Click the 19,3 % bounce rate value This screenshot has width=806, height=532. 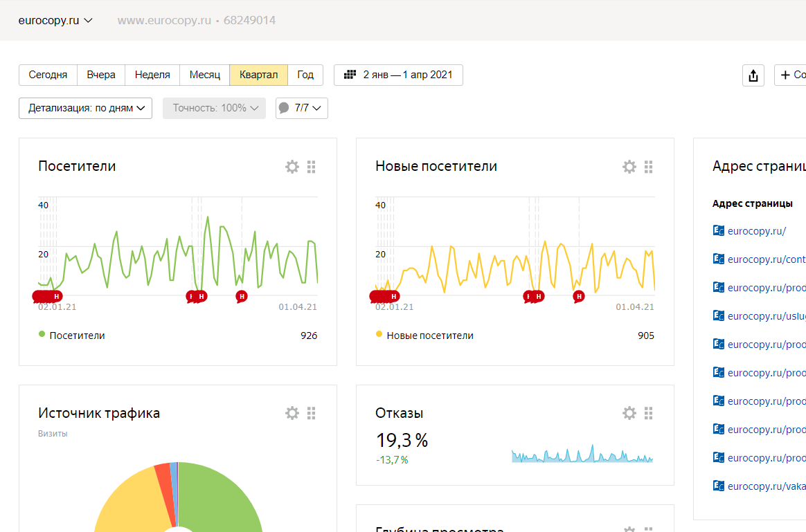click(x=402, y=440)
